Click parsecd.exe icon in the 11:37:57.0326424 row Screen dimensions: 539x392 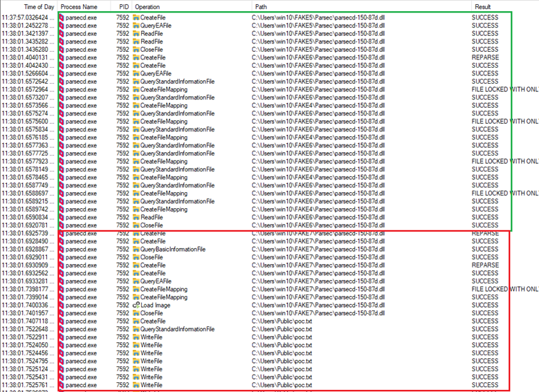pos(62,17)
